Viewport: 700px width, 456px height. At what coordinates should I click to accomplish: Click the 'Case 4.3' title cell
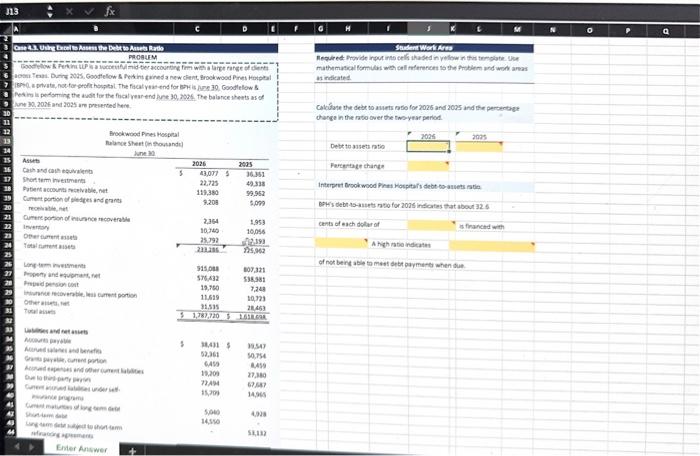(x=146, y=48)
